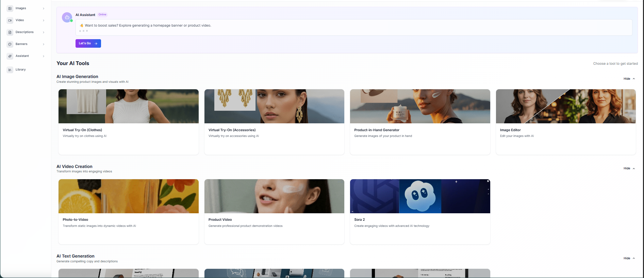644x278 pixels.
Task: Open the Product Video tool title
Action: (x=220, y=220)
